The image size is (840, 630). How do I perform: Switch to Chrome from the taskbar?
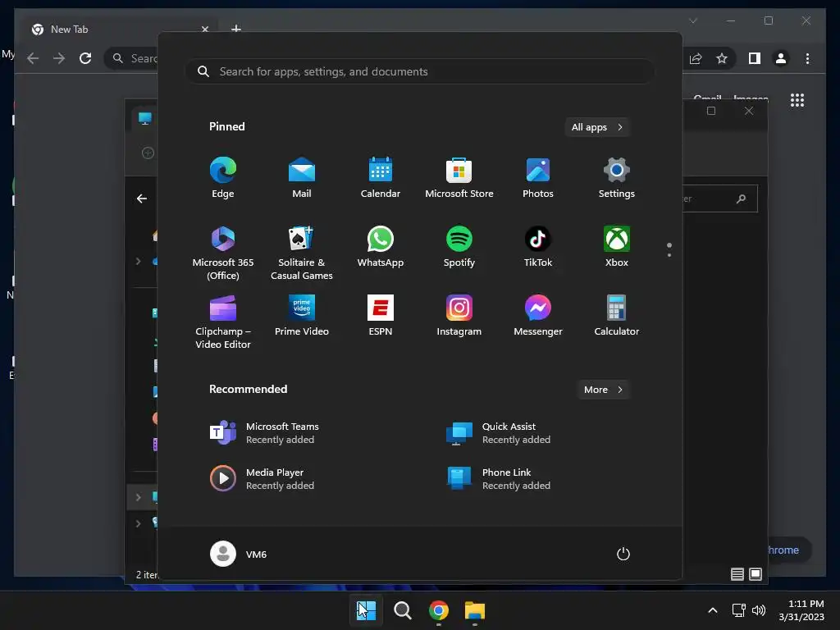tap(439, 610)
